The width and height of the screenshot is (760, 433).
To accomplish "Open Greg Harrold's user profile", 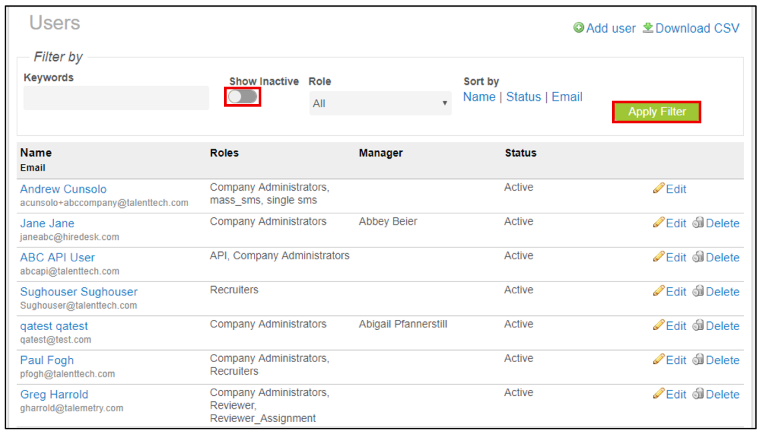I will (x=54, y=395).
